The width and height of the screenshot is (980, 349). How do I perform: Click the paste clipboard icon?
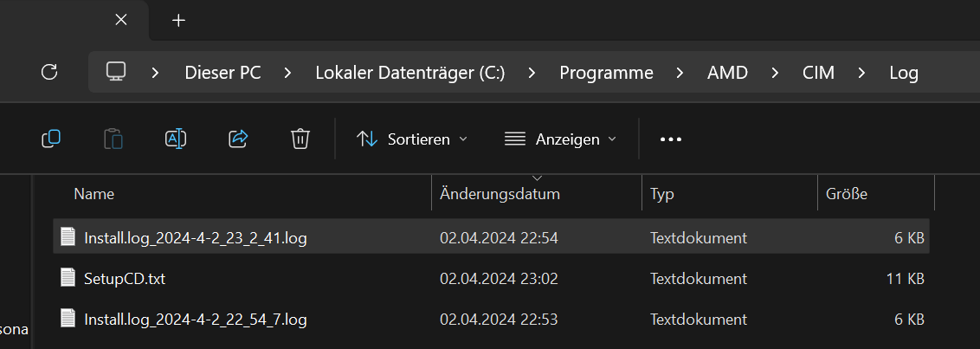[x=113, y=139]
